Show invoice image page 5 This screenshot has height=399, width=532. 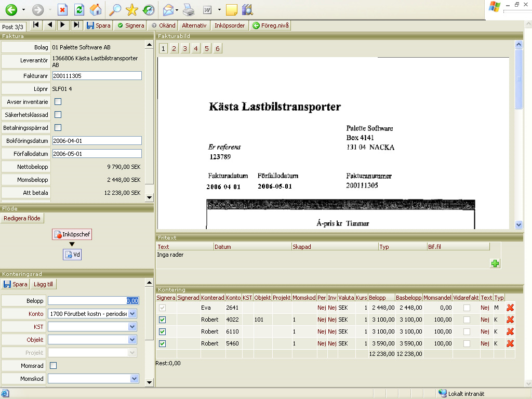(x=207, y=48)
